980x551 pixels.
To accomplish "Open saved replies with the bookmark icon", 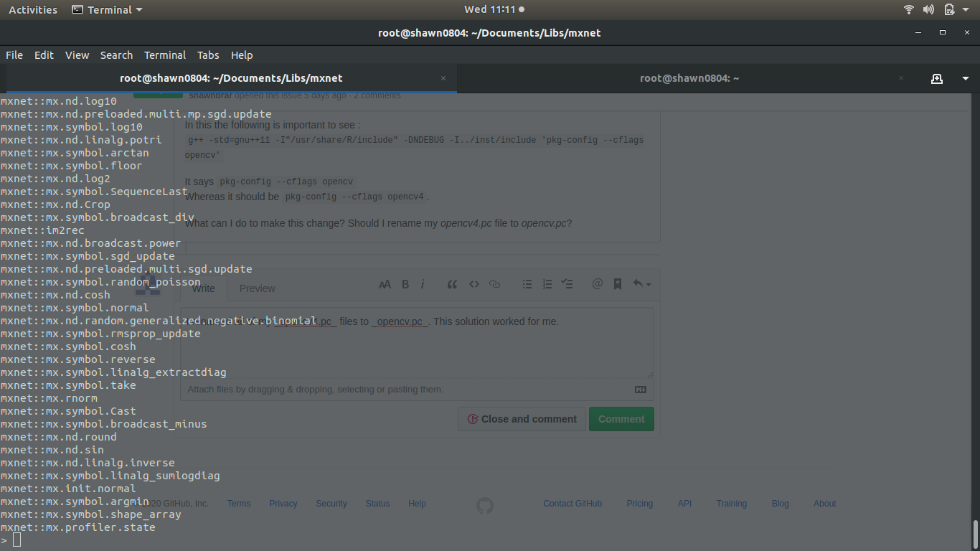I will 618,284.
